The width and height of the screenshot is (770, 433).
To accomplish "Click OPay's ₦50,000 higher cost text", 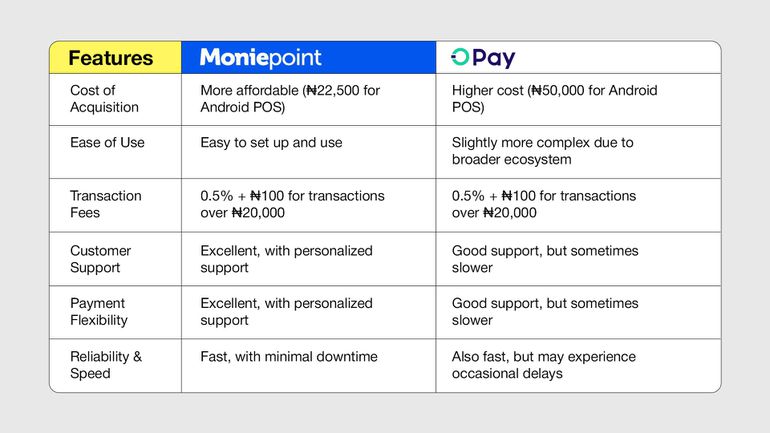I will 555,99.
